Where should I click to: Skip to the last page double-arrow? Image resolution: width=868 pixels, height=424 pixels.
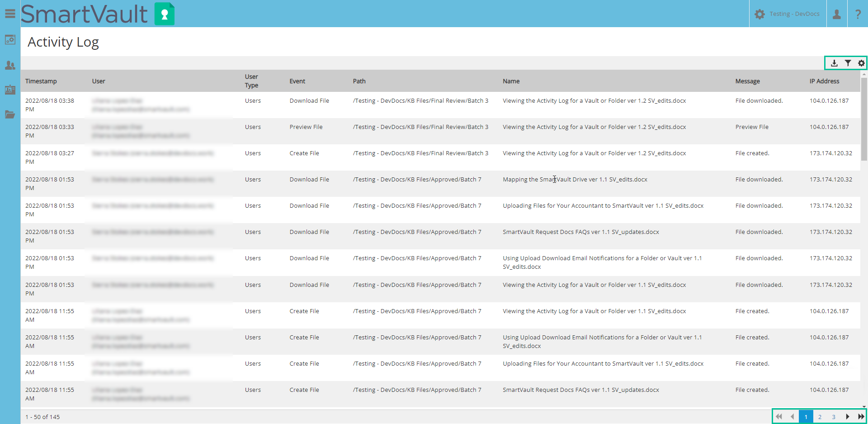[859, 416]
